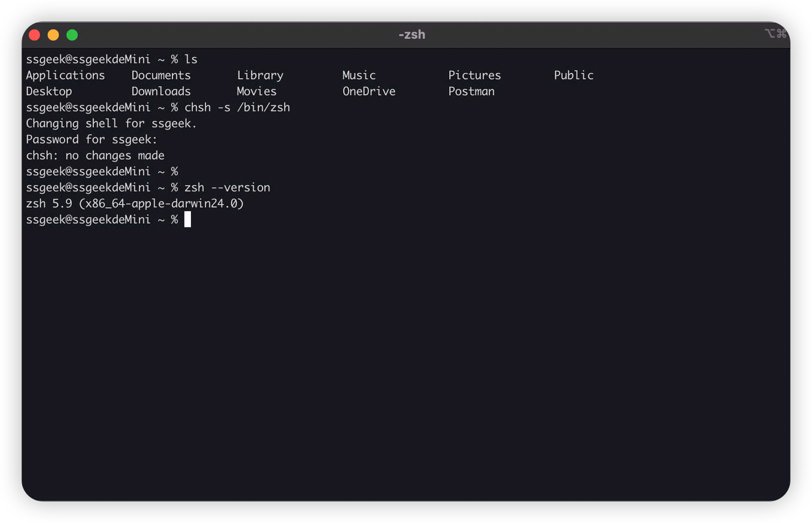Click the 'chsh -s /bin/zsh' command text
Screen dimensions: 812x523
[237, 108]
